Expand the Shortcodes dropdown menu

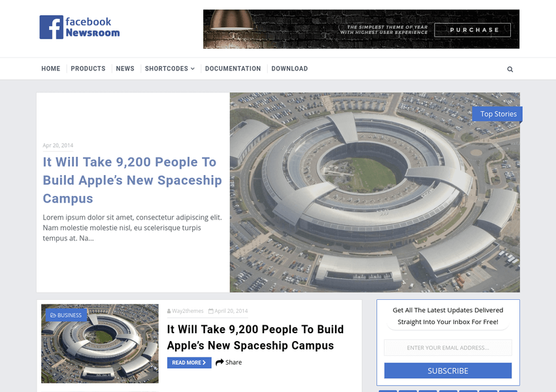pos(169,69)
